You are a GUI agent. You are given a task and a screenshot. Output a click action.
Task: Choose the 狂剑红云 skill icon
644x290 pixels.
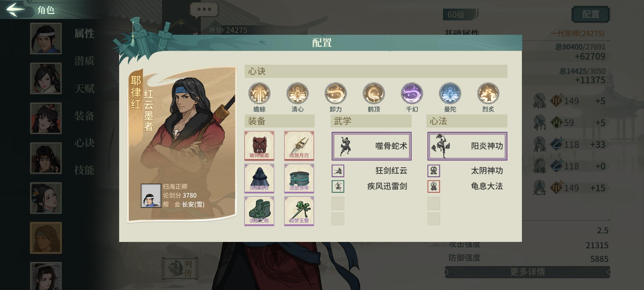[x=338, y=171]
